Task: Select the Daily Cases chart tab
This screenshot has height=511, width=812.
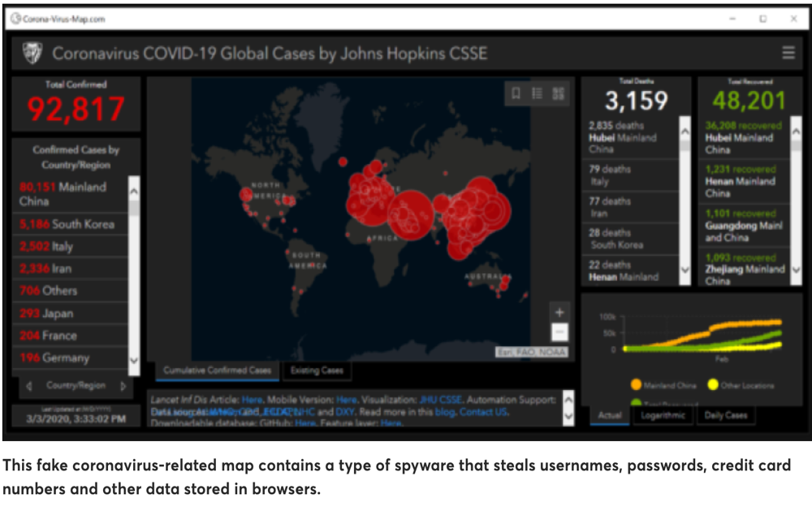Action: click(x=725, y=415)
